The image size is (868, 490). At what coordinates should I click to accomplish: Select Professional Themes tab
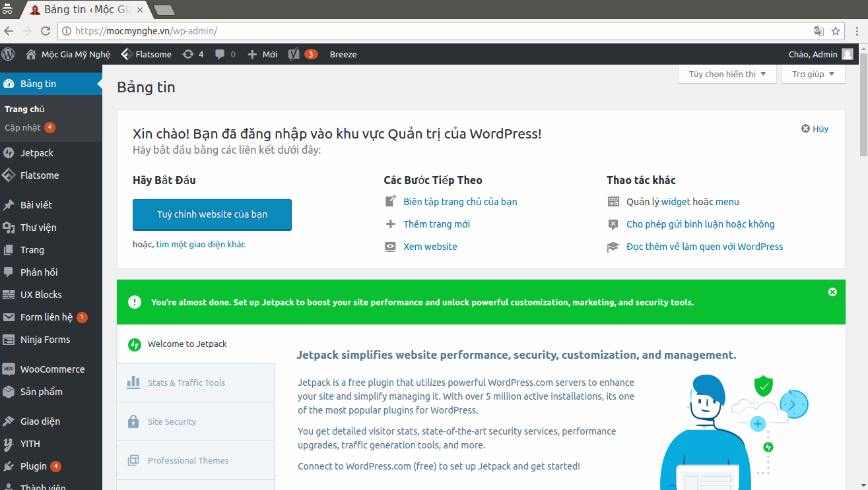pos(196,460)
